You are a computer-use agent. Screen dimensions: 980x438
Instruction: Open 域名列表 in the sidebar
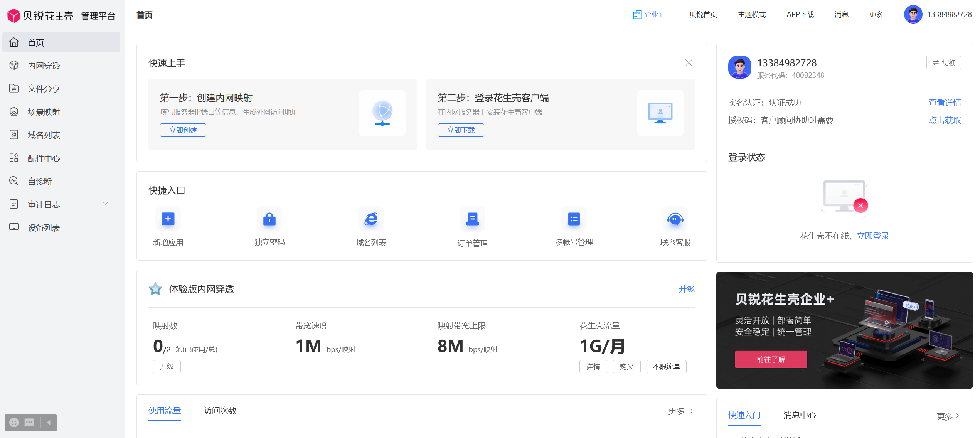coord(61,135)
